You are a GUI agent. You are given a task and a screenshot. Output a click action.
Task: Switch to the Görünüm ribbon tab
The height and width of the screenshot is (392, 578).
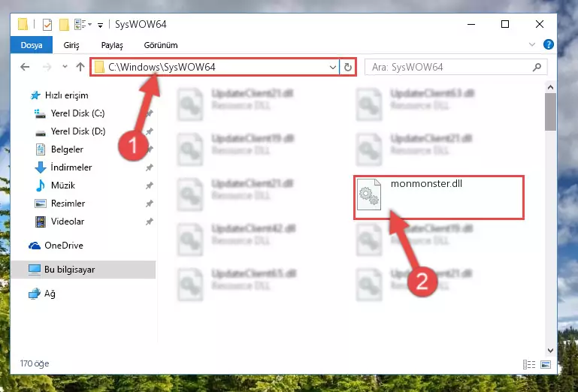pyautogui.click(x=161, y=45)
